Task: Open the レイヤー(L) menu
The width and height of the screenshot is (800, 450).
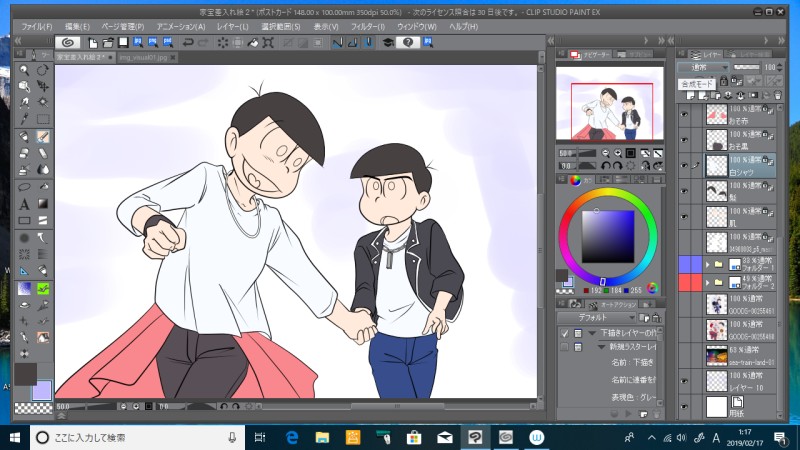Action: tap(233, 27)
